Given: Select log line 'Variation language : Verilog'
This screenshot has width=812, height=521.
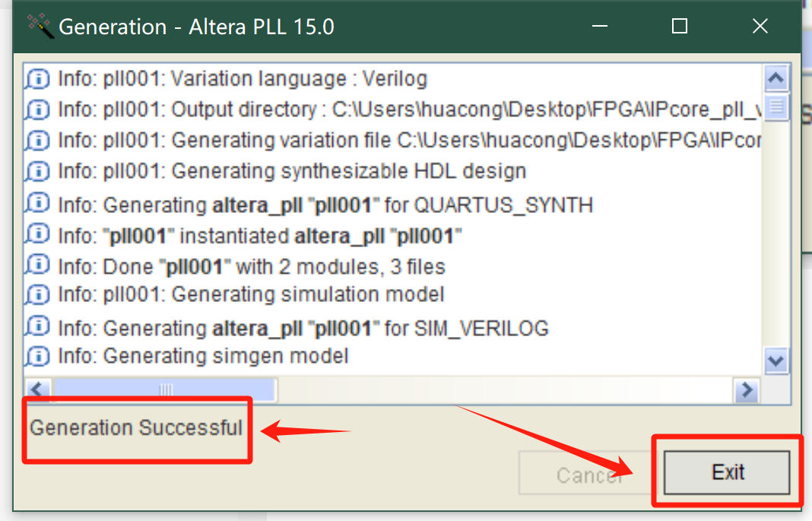Looking at the screenshot, I should click(x=243, y=79).
